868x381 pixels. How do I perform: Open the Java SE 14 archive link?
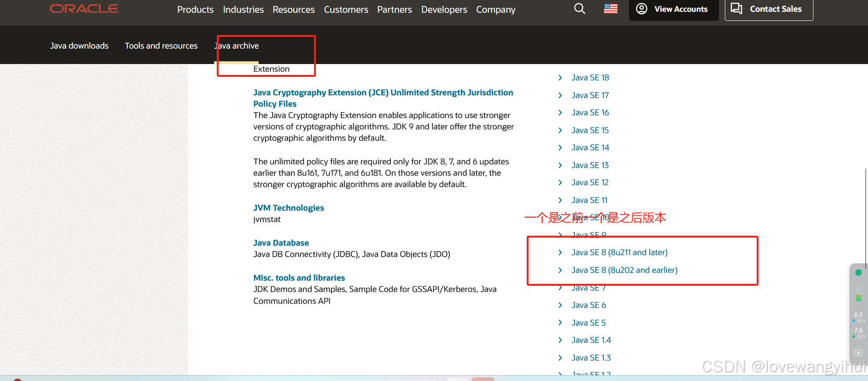590,148
